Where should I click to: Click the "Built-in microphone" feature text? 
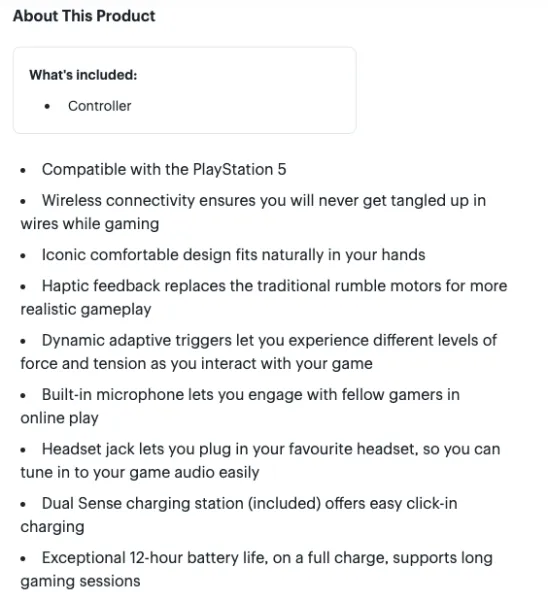[240, 406]
